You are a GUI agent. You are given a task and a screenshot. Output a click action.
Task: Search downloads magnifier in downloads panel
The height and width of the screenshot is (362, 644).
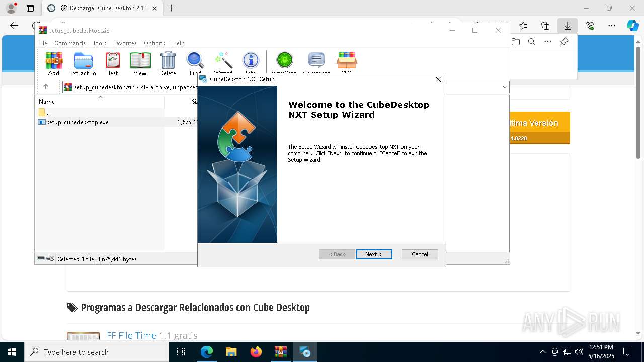(x=532, y=42)
